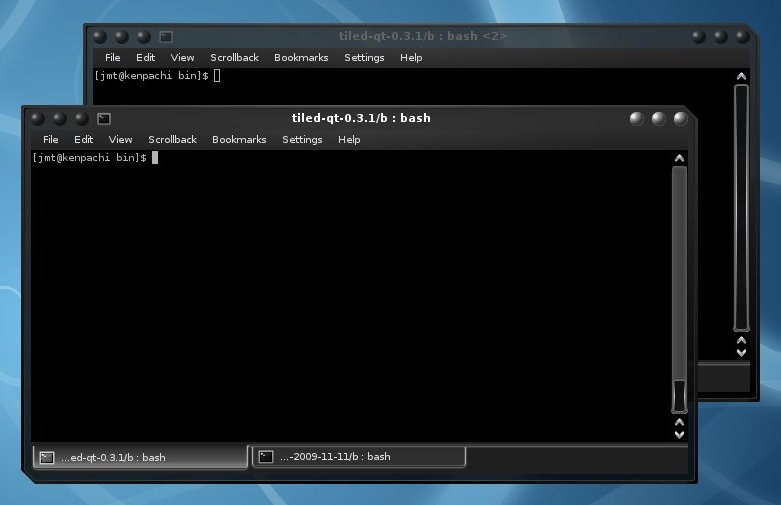Open Edit menu in front terminal window

(x=83, y=139)
